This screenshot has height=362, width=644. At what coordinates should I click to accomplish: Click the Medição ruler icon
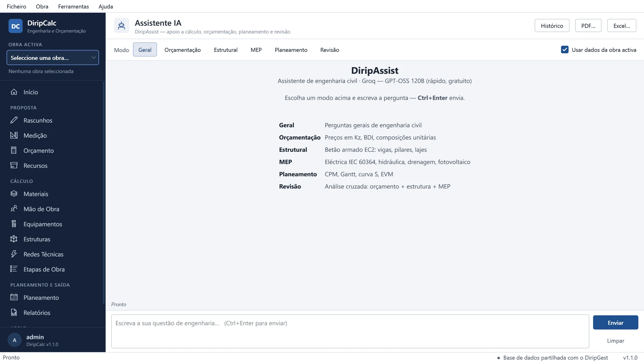point(14,135)
